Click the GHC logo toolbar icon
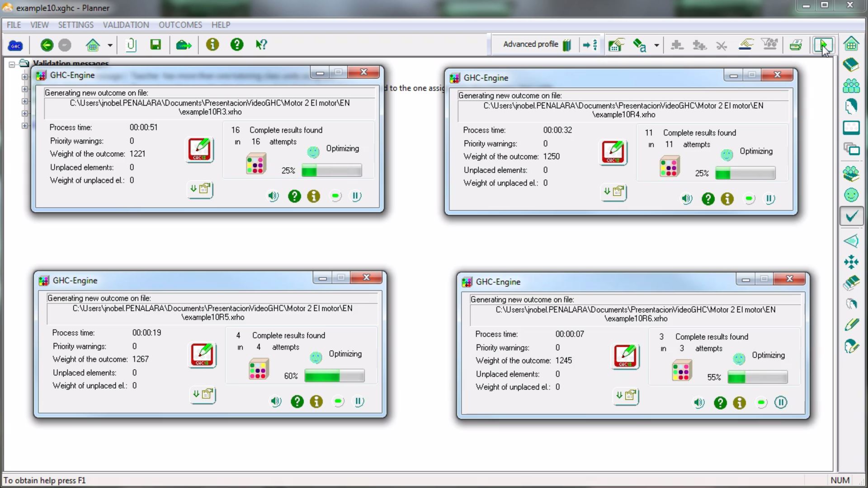The height and width of the screenshot is (488, 868). tap(15, 45)
